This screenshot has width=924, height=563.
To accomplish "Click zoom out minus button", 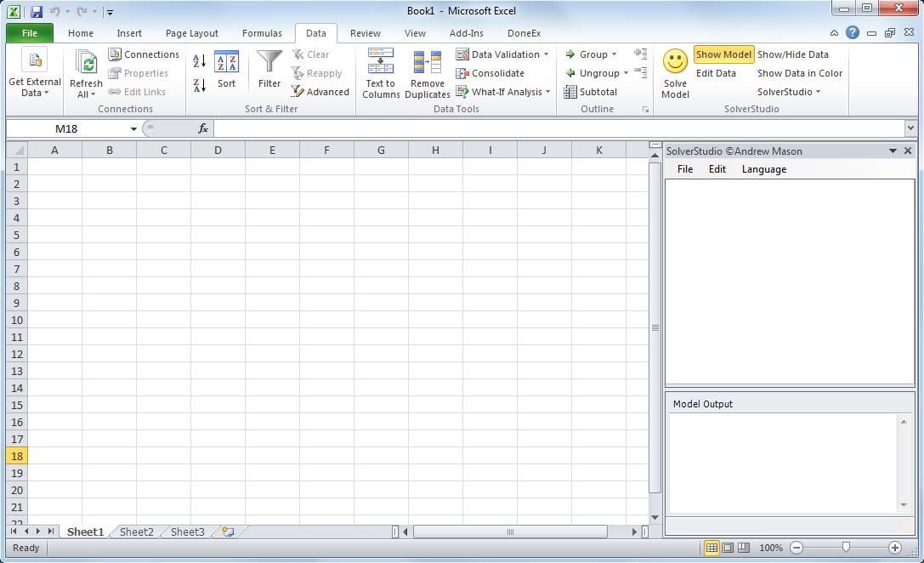I will [796, 548].
